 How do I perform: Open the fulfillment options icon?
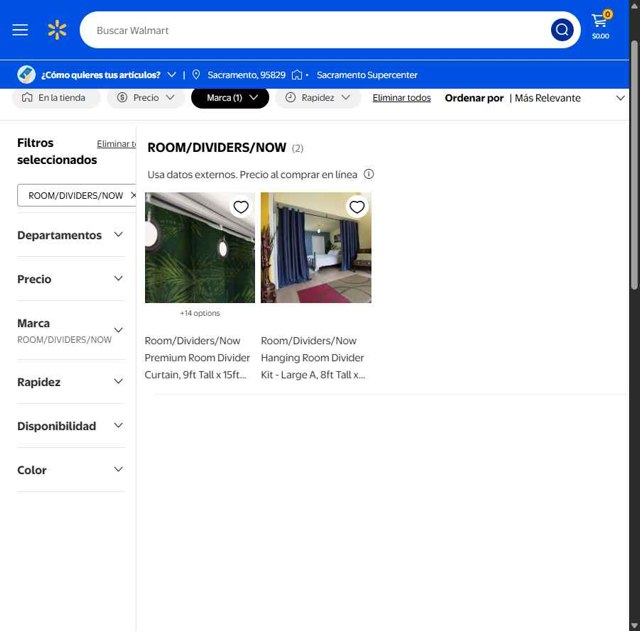27,75
